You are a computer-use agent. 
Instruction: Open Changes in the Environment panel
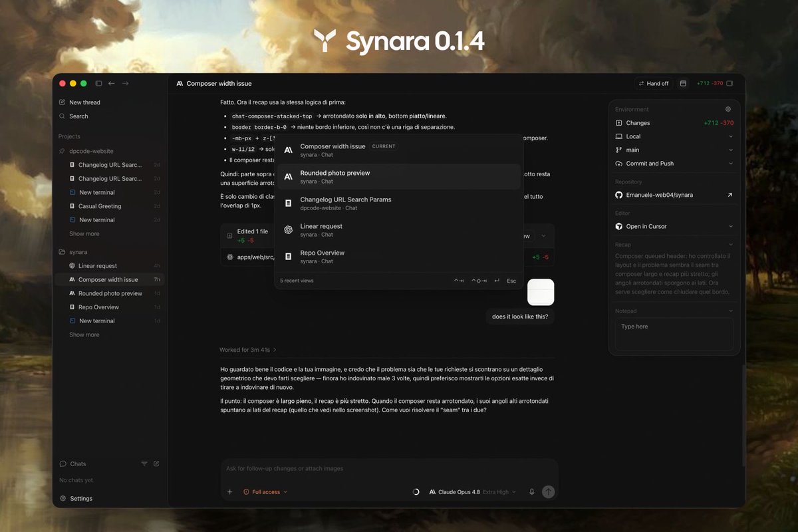(x=674, y=123)
